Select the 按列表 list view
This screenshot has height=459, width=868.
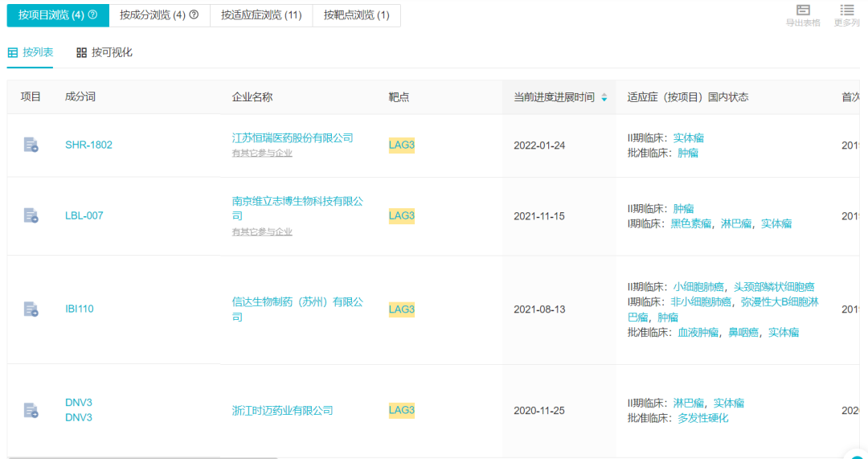31,52
